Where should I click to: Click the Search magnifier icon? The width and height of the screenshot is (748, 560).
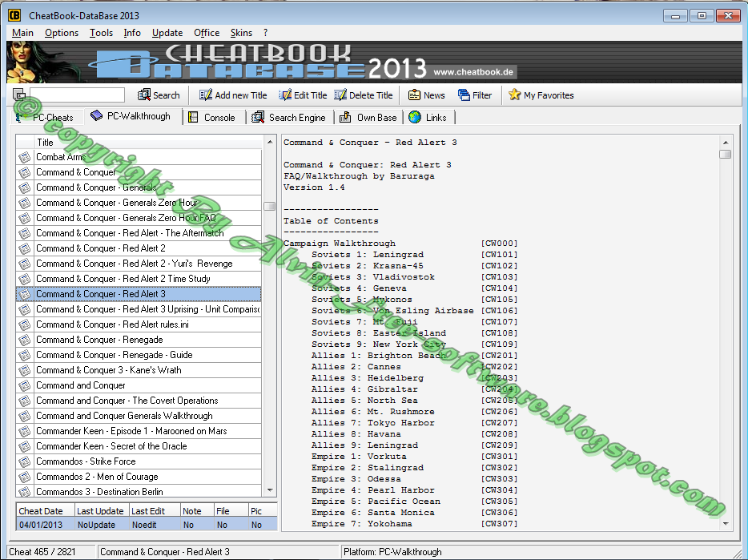(x=144, y=95)
